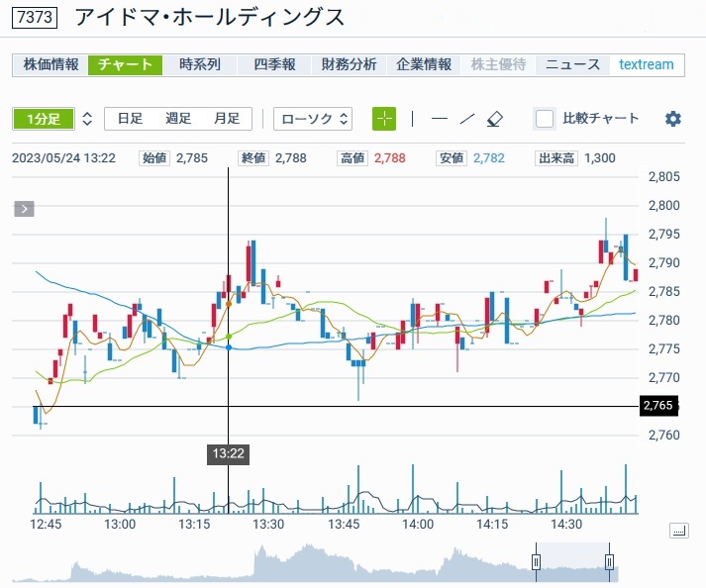This screenshot has height=588, width=706.
Task: Switch to 月足 monthly chart
Action: [227, 119]
